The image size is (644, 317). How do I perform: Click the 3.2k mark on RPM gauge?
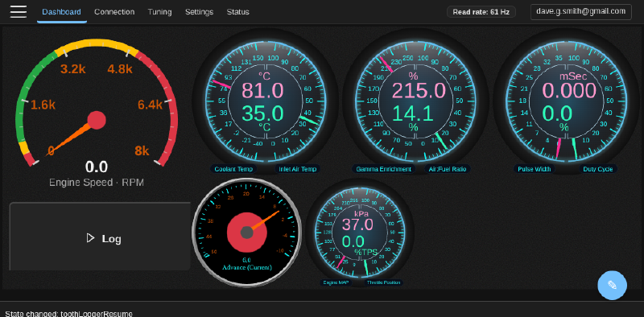(x=73, y=69)
